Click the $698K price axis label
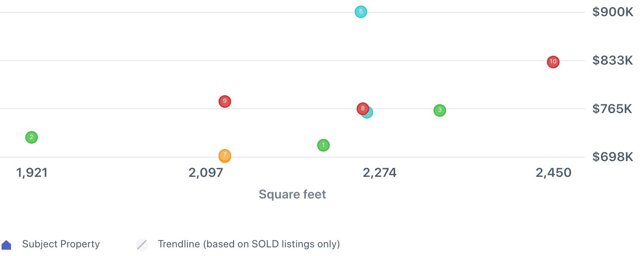This screenshot has height=256, width=644. [x=612, y=157]
